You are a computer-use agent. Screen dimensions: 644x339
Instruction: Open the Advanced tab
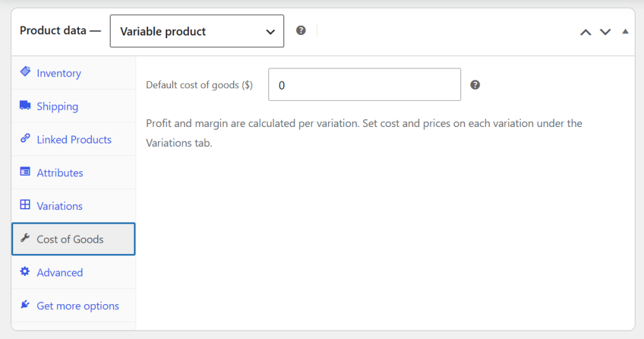tap(74, 273)
